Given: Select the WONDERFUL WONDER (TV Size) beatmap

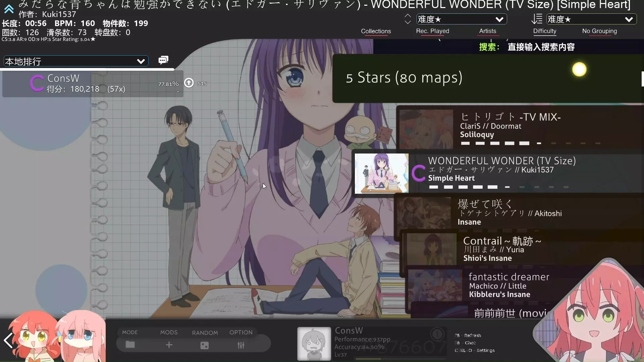Looking at the screenshot, I should [x=498, y=174].
